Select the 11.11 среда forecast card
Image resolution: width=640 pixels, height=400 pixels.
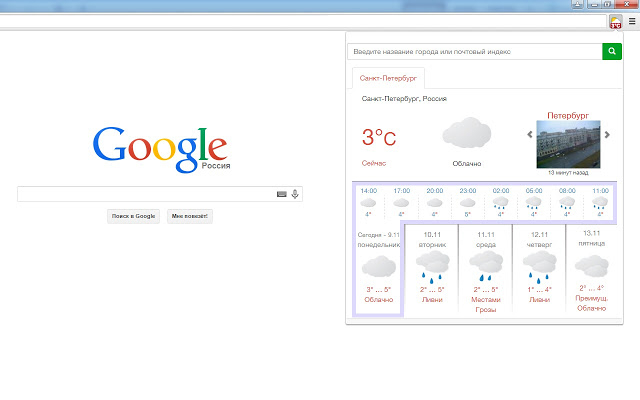(486, 269)
